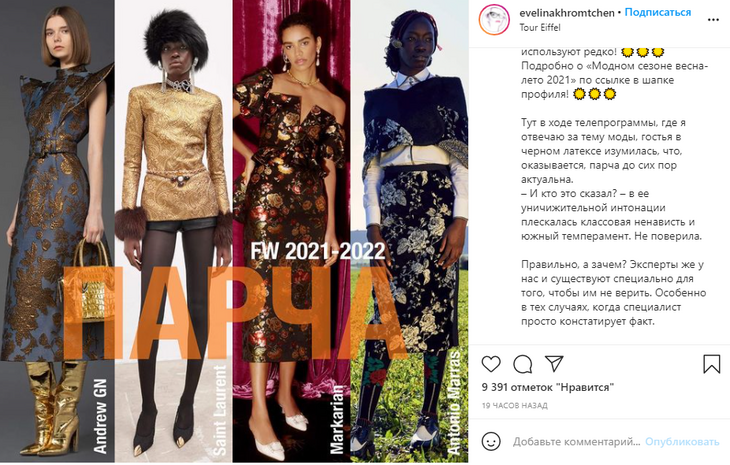Image resolution: width=730 pixels, height=465 pixels.
Task: Save post with the bookmark icon
Action: coord(711,364)
